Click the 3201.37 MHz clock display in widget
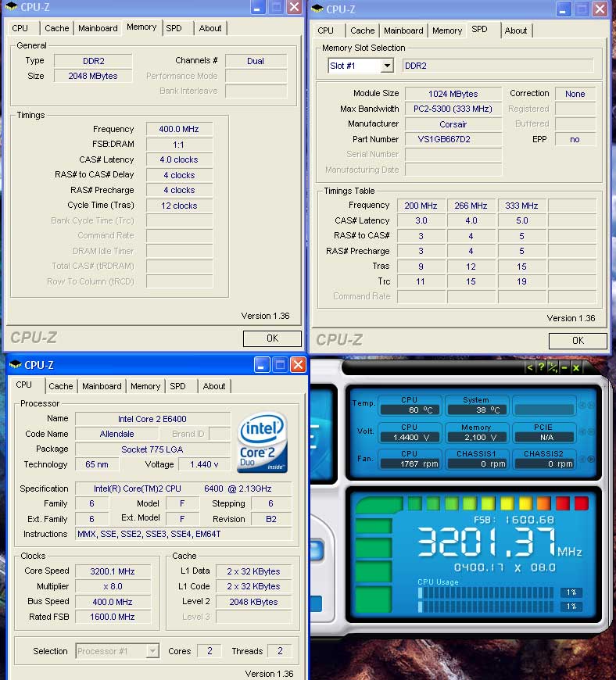Viewport: 616px width, 680px height. click(499, 542)
